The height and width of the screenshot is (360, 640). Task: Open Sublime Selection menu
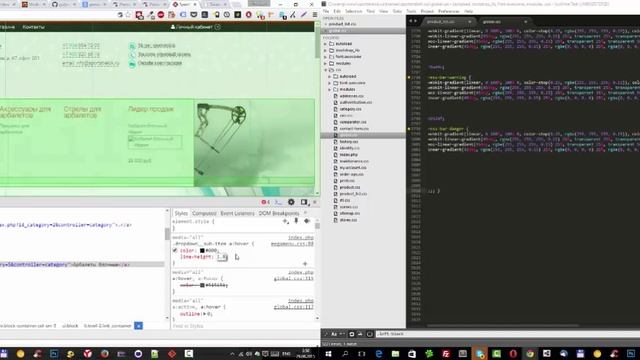click(x=353, y=11)
